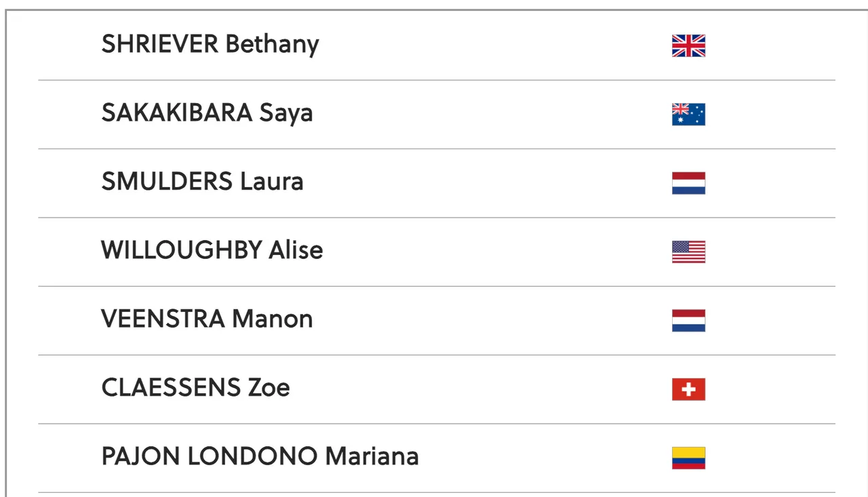Screen dimensions: 868x497
Task: Click the surname LONDONO in the last row
Action: point(252,456)
